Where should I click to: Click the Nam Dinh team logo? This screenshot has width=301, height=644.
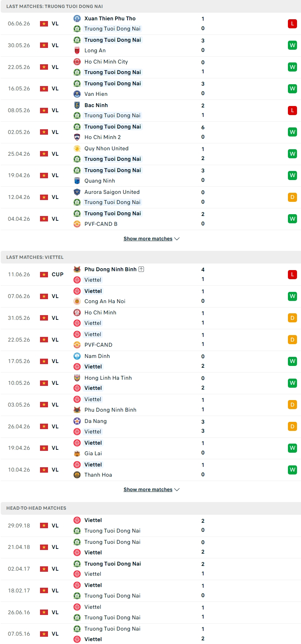point(77,356)
